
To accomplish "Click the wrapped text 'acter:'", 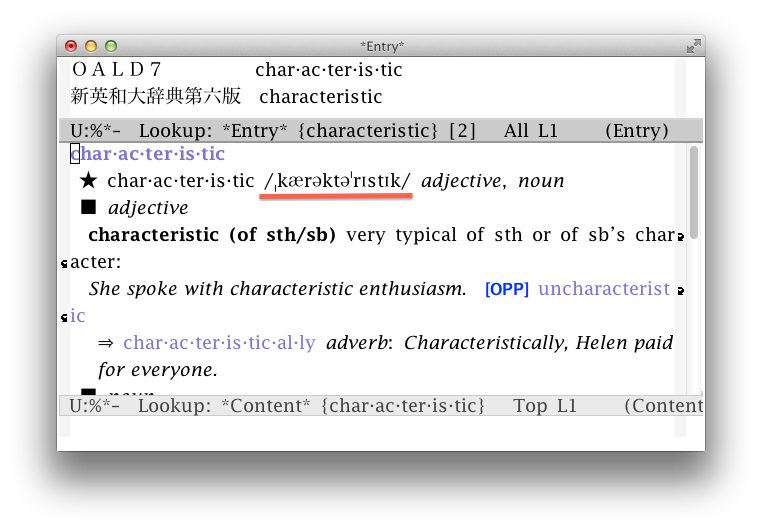I will coord(96,262).
